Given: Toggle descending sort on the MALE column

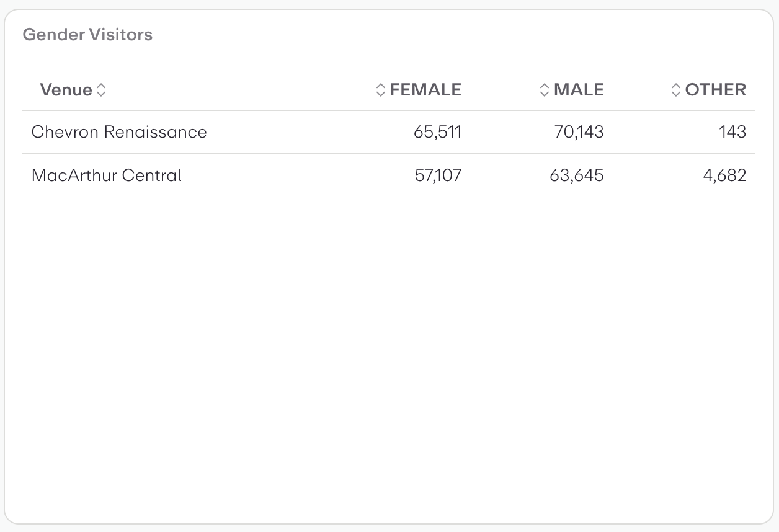Looking at the screenshot, I should pyautogui.click(x=545, y=93).
